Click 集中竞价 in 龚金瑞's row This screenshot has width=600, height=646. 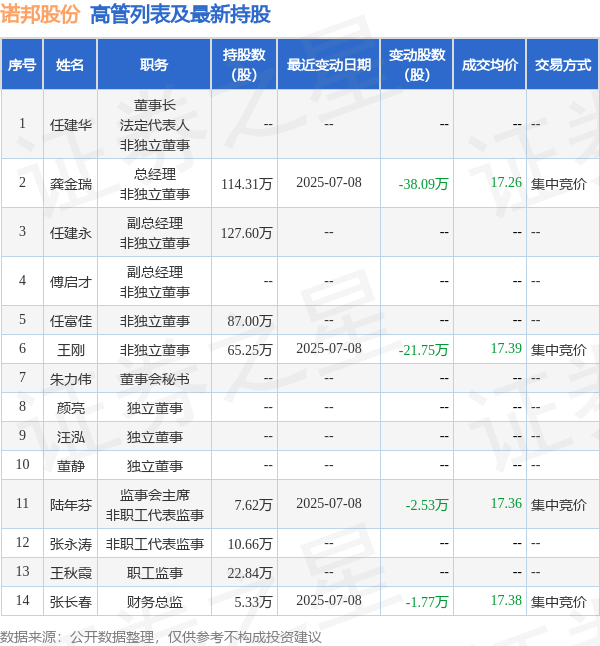click(x=558, y=184)
